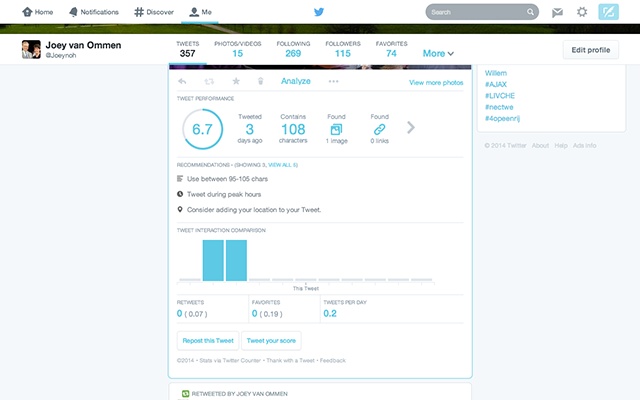The image size is (640, 400).
Task: Click Stats via Twitter Counter link
Action: [230, 360]
